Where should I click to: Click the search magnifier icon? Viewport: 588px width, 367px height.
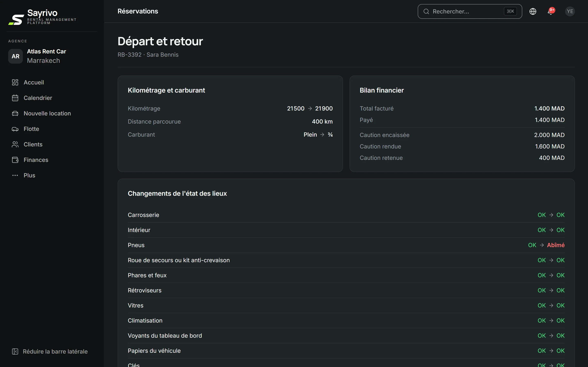point(426,11)
